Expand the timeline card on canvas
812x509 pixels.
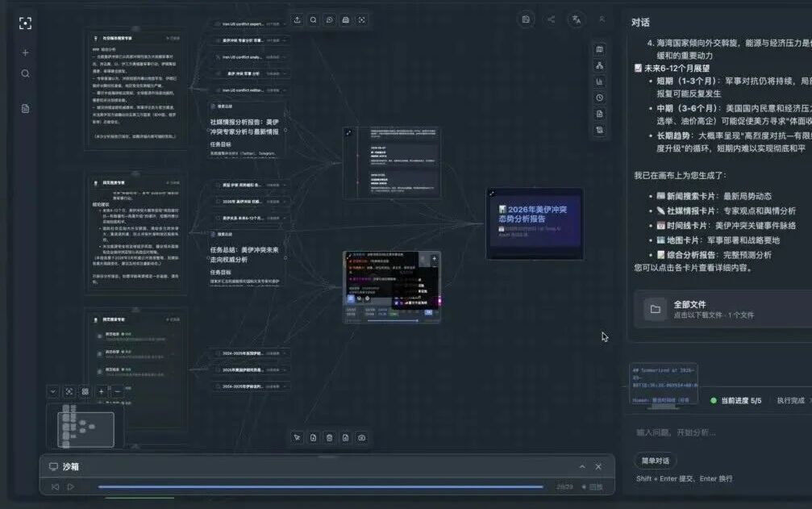click(x=348, y=133)
